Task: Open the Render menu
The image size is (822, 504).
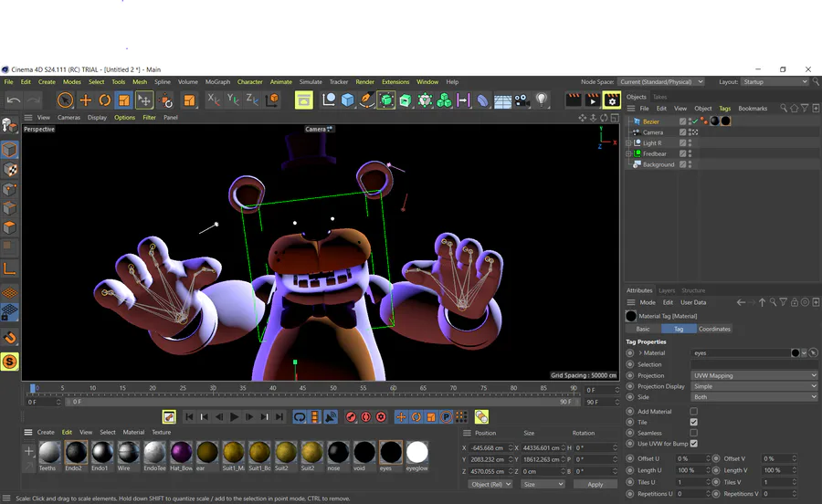Action: pyautogui.click(x=364, y=82)
